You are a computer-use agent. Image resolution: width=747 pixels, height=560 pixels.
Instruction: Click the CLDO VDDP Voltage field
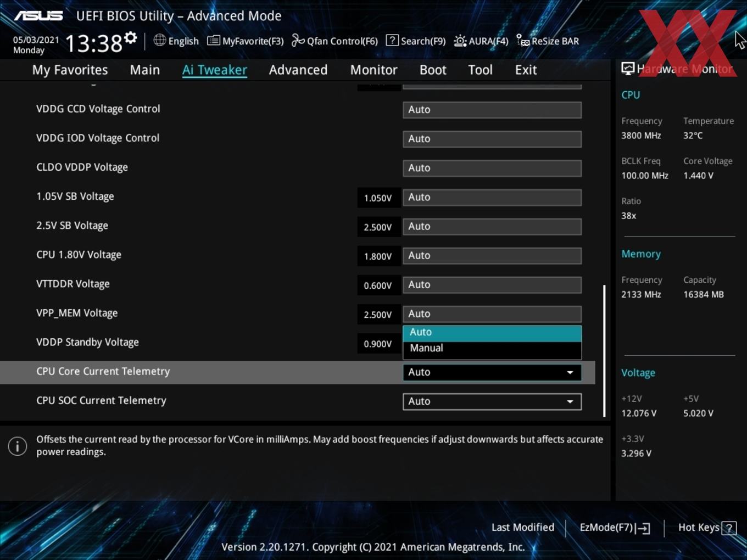coord(492,168)
